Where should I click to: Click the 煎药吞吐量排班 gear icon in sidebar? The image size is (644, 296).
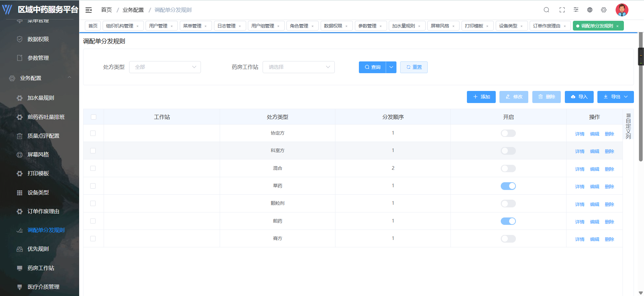point(20,117)
